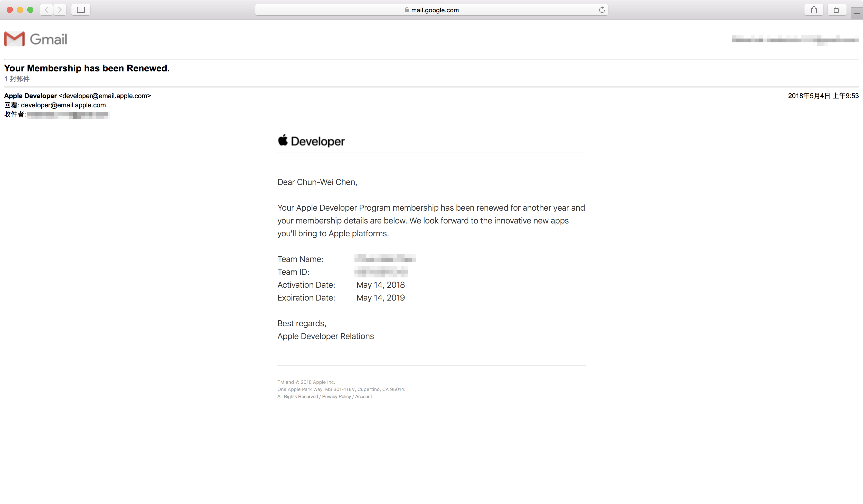Click the Gmail envelope logo
The width and height of the screenshot is (863, 504).
(x=14, y=39)
